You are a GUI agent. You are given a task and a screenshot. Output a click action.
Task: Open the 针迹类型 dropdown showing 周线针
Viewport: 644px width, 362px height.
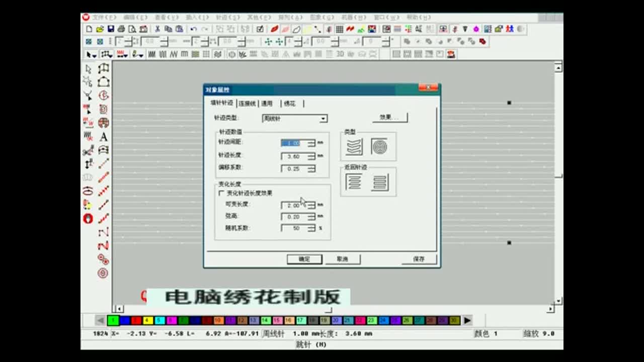pyautogui.click(x=324, y=119)
